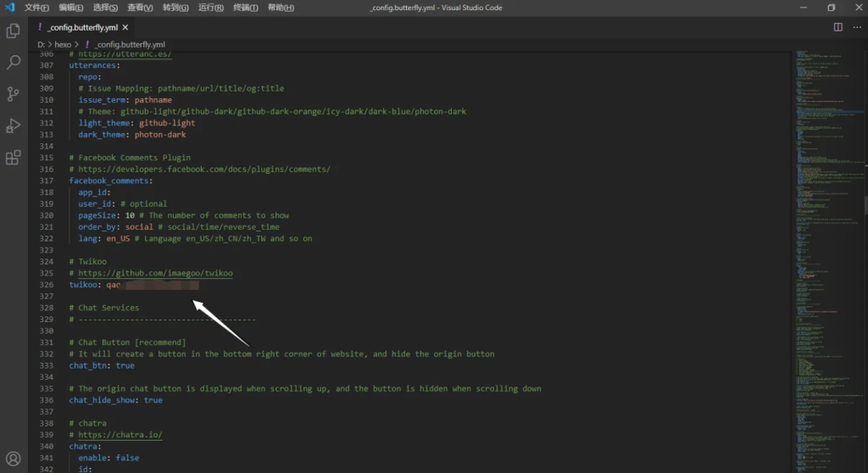Open the 帮助(H) menu
868x473 pixels.
point(281,8)
